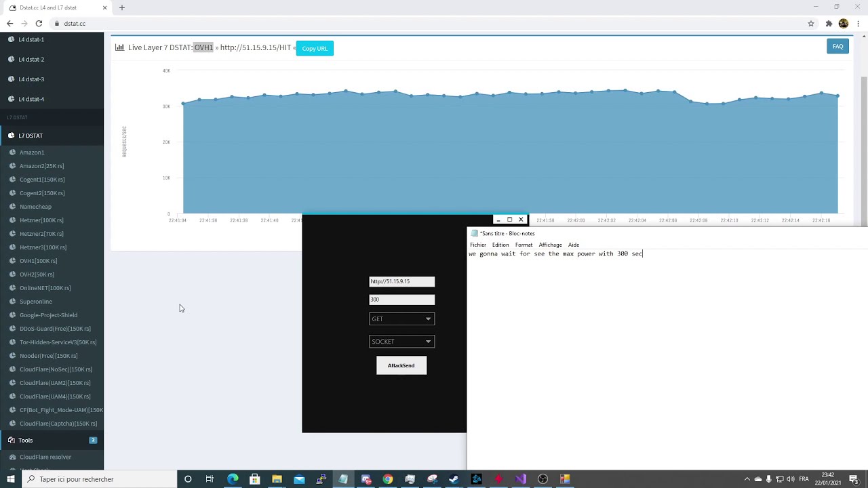Open the FAQ button
The height and width of the screenshot is (488, 868).
(x=837, y=47)
